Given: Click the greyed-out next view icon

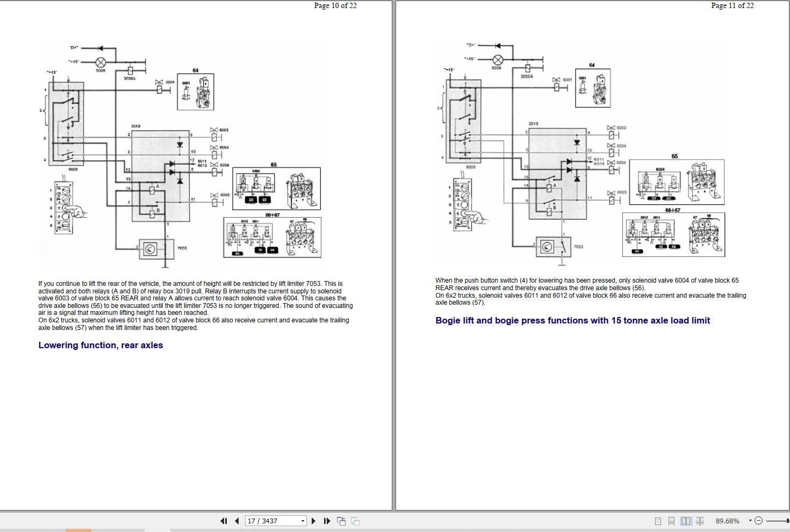Looking at the screenshot, I should [x=355, y=521].
